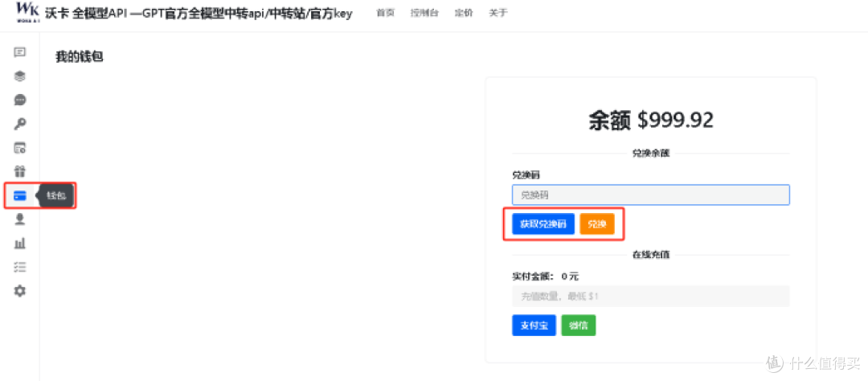Open the bar chart statistics icon
This screenshot has height=381, width=868.
[20, 243]
